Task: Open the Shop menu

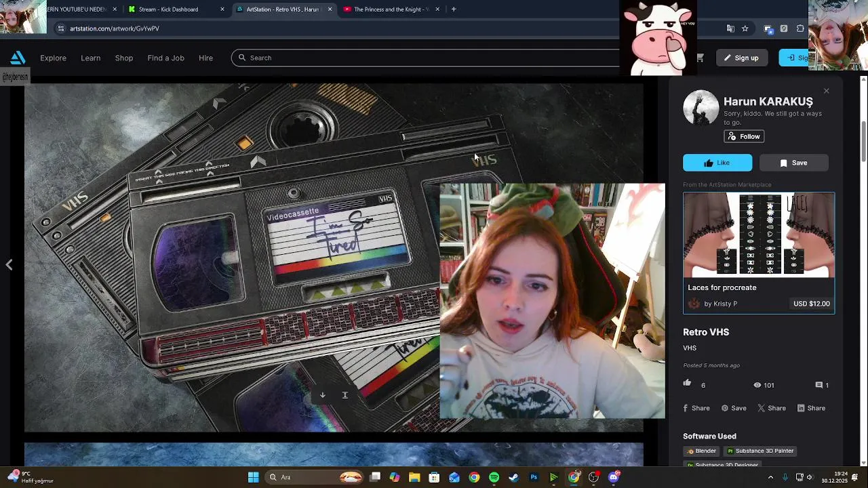Action: 124,58
